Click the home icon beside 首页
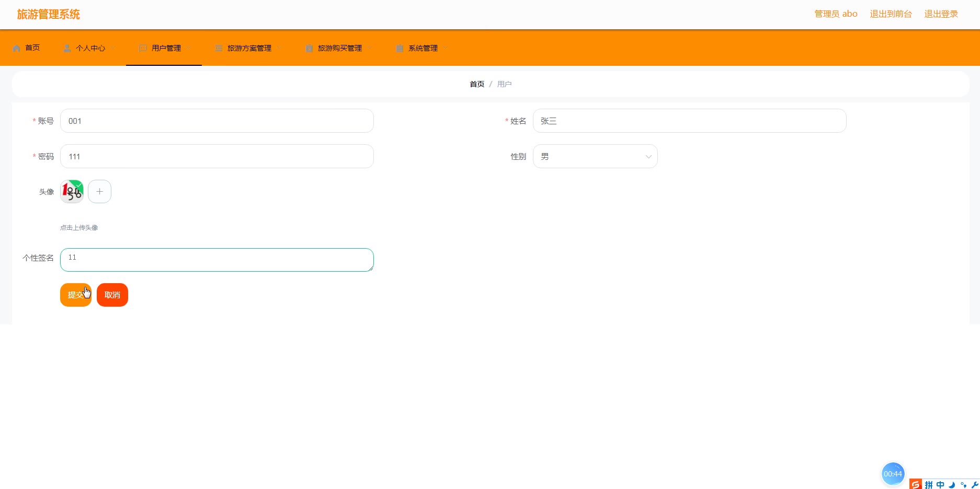Viewport: 980px width, 489px height. tap(17, 48)
